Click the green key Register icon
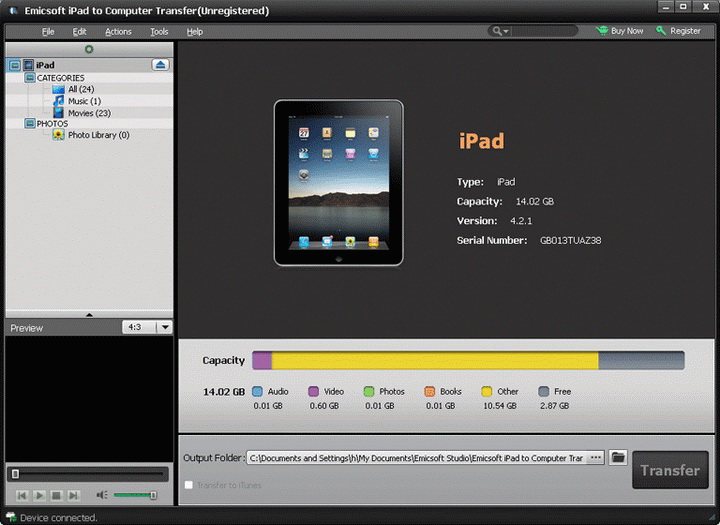The image size is (720, 525). click(661, 31)
